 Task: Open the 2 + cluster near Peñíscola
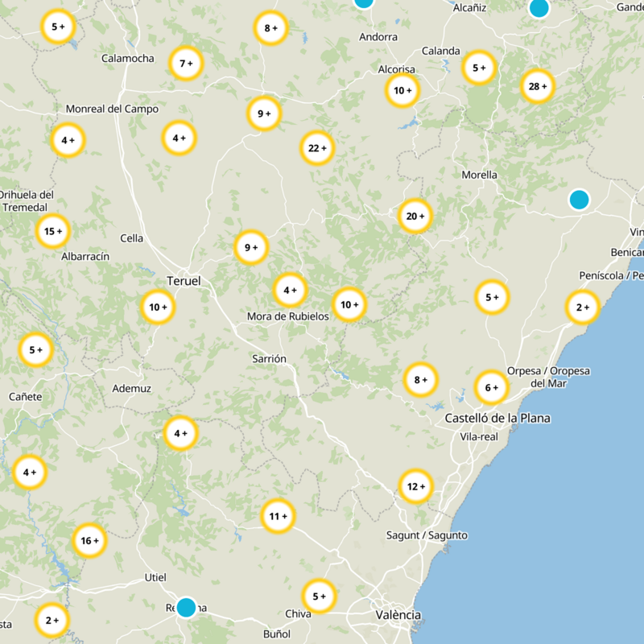click(x=583, y=308)
